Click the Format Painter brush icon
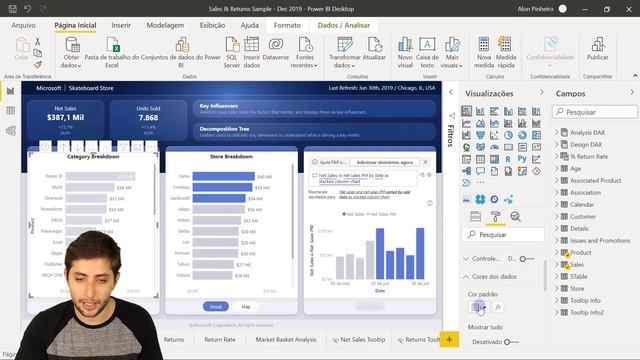 coord(38,64)
